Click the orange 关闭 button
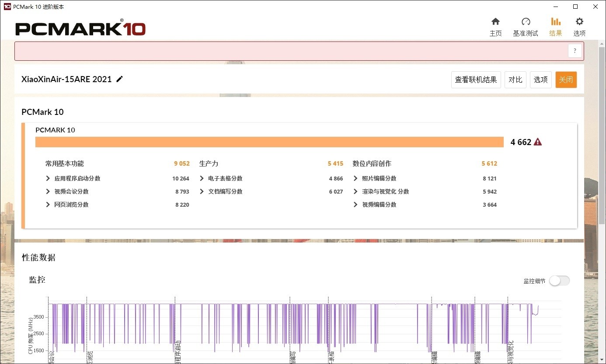The width and height of the screenshot is (606, 364). tap(566, 80)
